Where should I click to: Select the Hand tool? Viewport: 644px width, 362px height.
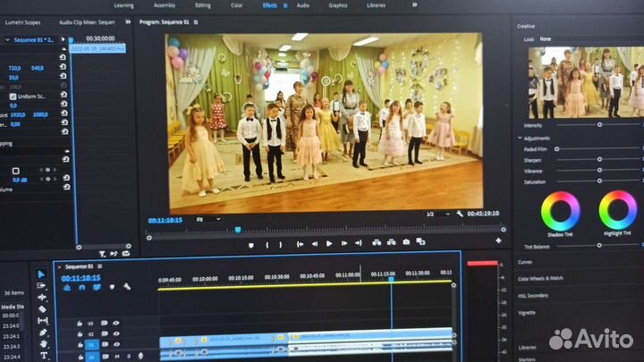tap(43, 344)
